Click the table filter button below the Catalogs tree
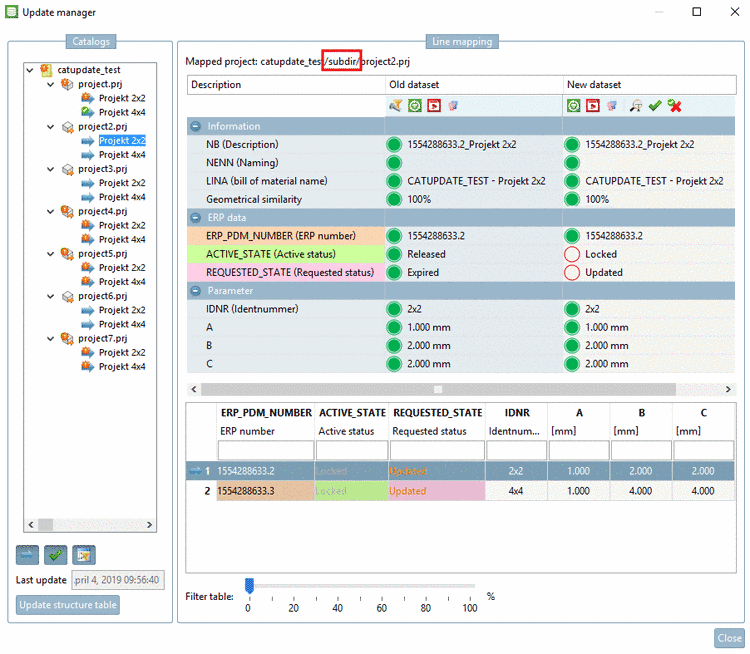This screenshot has width=750, height=654. click(84, 555)
